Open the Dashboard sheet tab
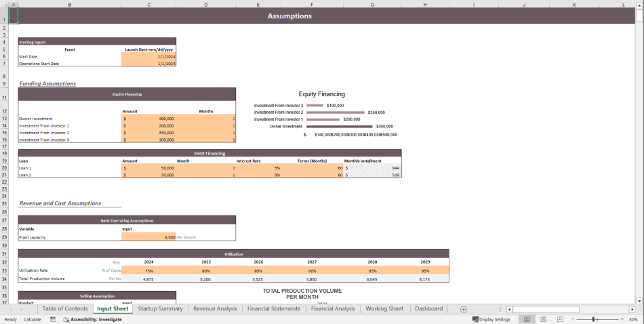This screenshot has width=644, height=324. click(428, 309)
